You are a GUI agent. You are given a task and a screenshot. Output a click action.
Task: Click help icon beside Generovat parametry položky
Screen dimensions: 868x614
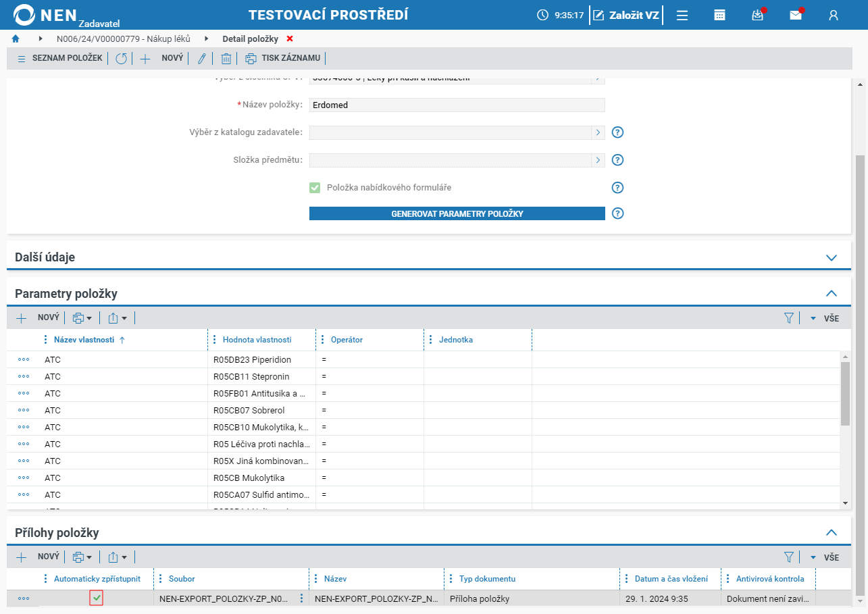pos(617,213)
